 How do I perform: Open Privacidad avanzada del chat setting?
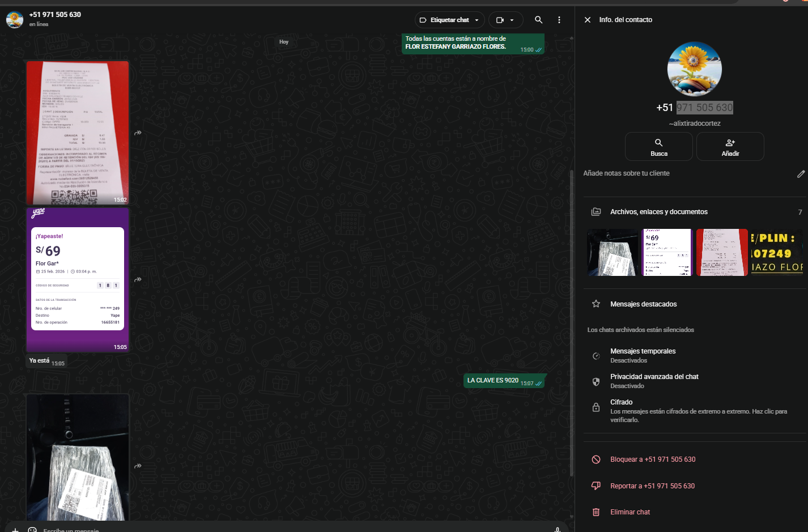(x=654, y=381)
